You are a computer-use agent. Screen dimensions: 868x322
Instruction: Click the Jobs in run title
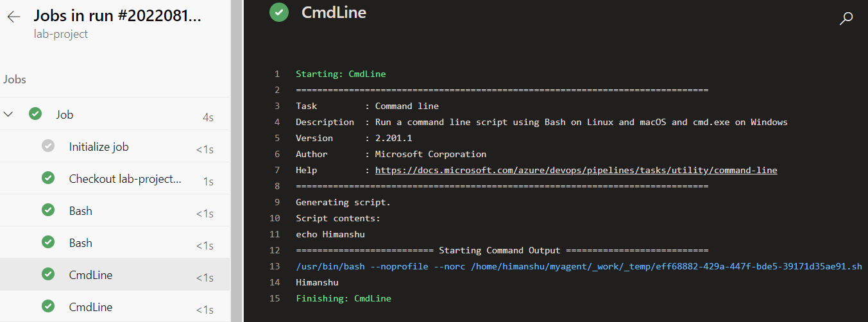117,15
